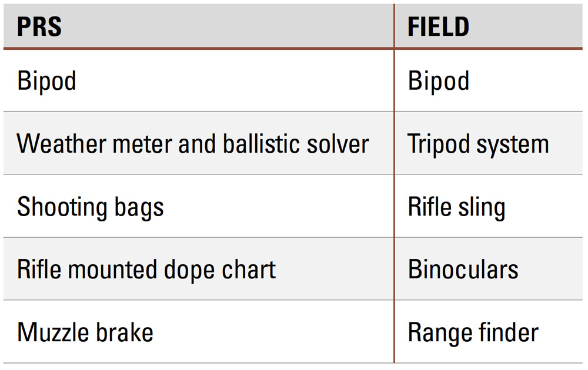Click the word Weather in second row
Image resolution: width=588 pixels, height=370 pixels.
pos(62,143)
